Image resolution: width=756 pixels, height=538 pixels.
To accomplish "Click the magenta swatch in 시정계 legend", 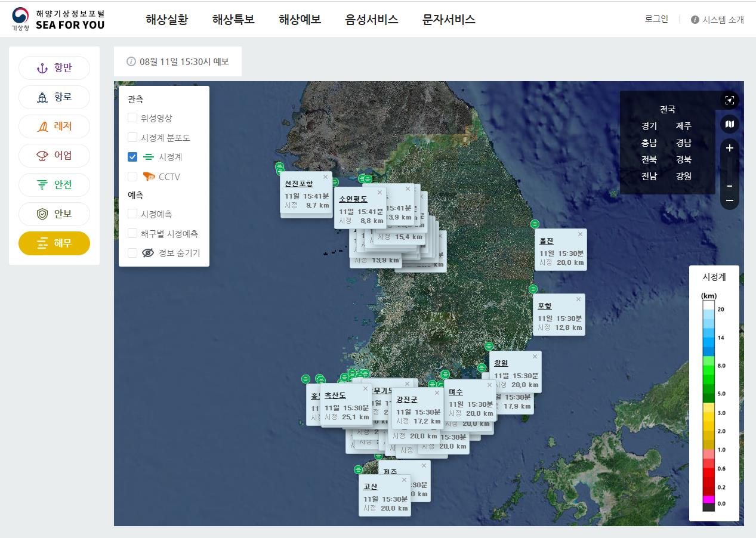I will (x=708, y=499).
